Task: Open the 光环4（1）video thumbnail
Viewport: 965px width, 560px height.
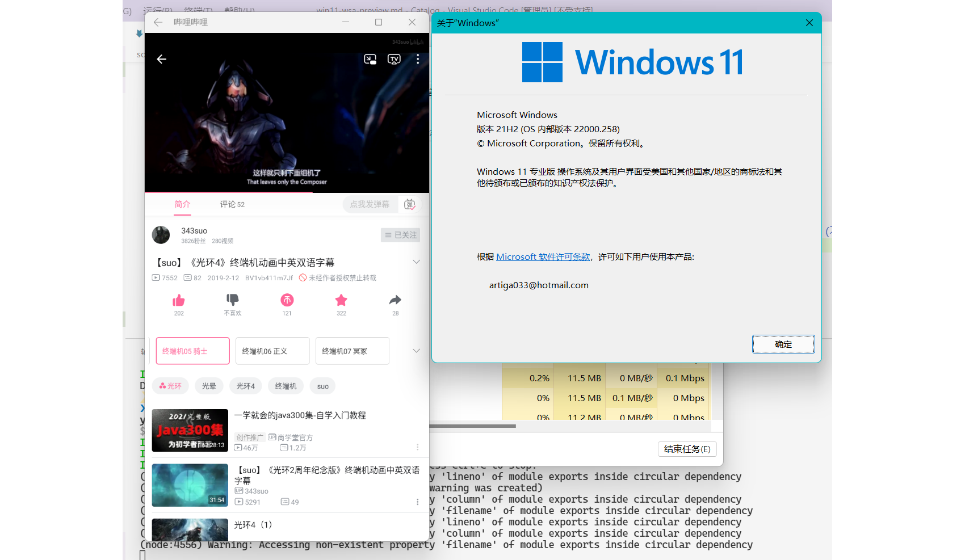Action: tap(190, 529)
